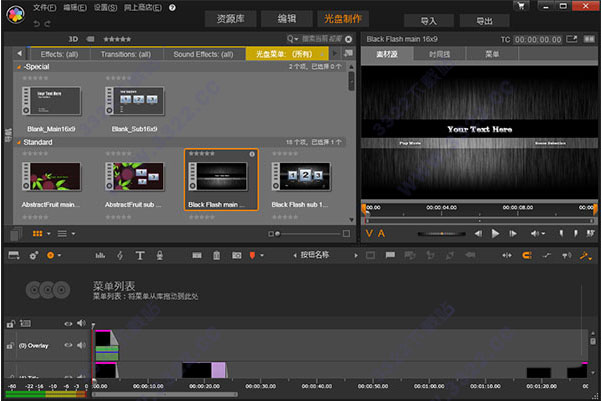The width and height of the screenshot is (601, 401).
Task: Delete selected clip with trash icon
Action: (217, 255)
